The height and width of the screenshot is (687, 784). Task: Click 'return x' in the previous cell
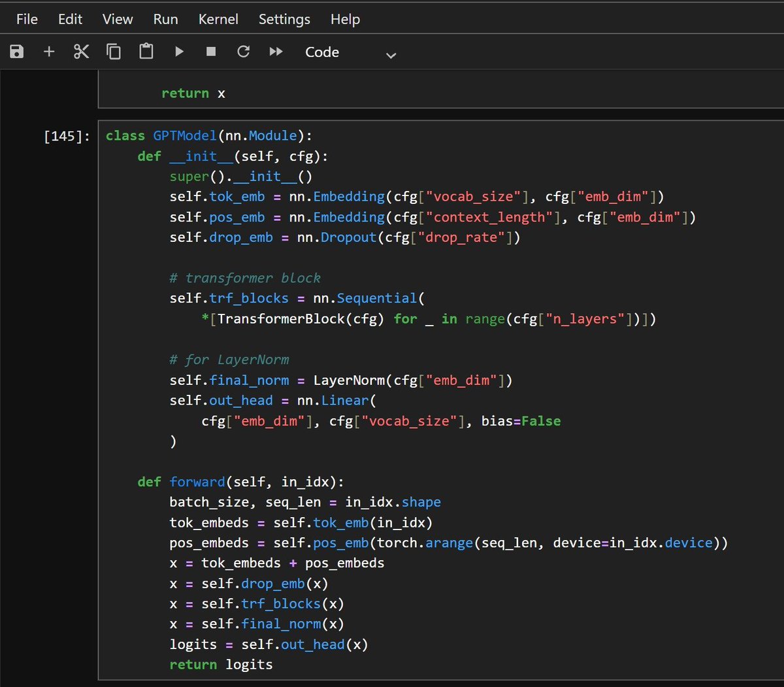tap(193, 93)
